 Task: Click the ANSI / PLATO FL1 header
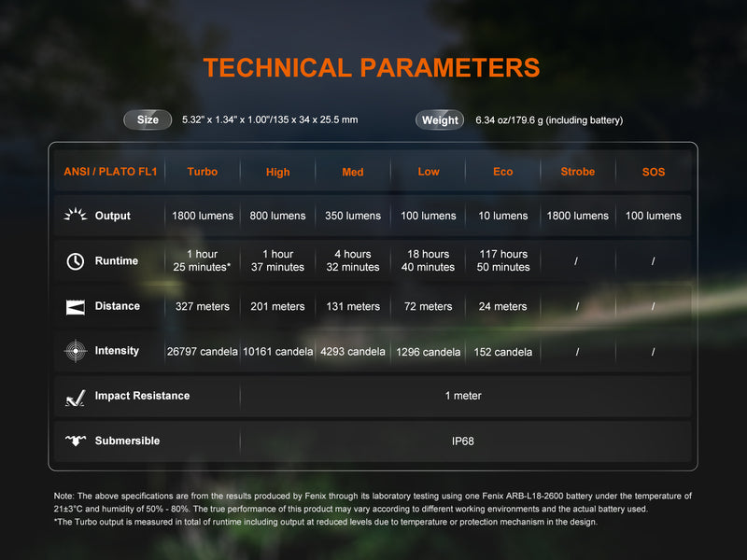[x=110, y=172]
